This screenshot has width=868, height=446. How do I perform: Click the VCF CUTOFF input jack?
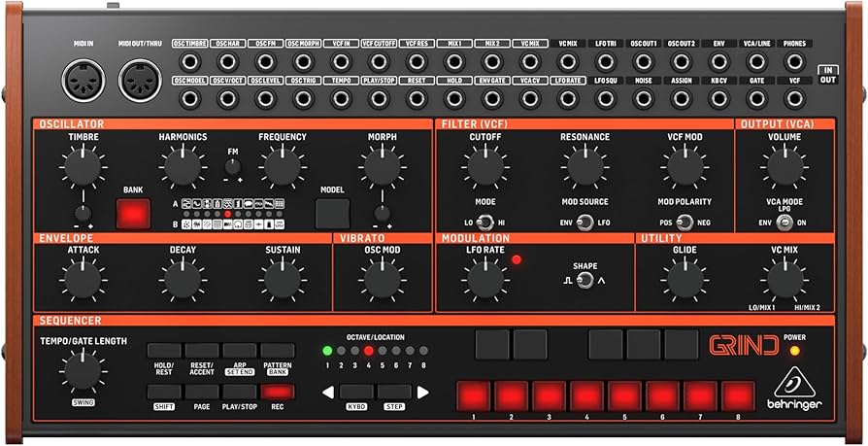379,61
